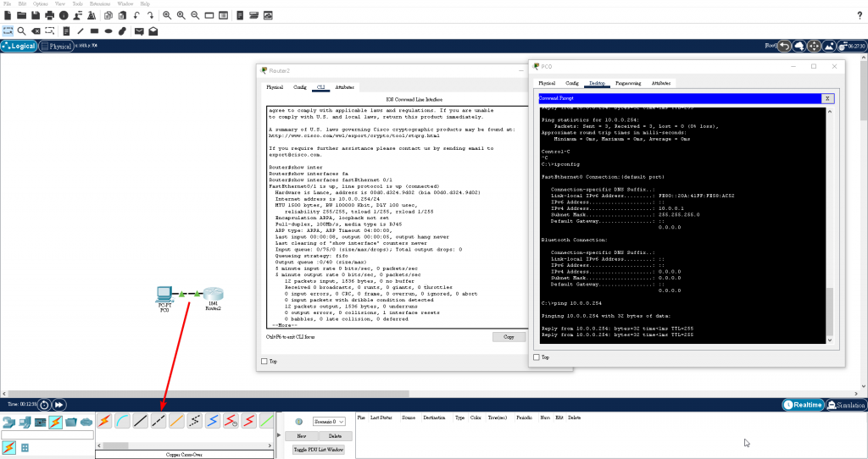Click the Power Cycle Devices button
This screenshot has width=868, height=459.
click(44, 405)
